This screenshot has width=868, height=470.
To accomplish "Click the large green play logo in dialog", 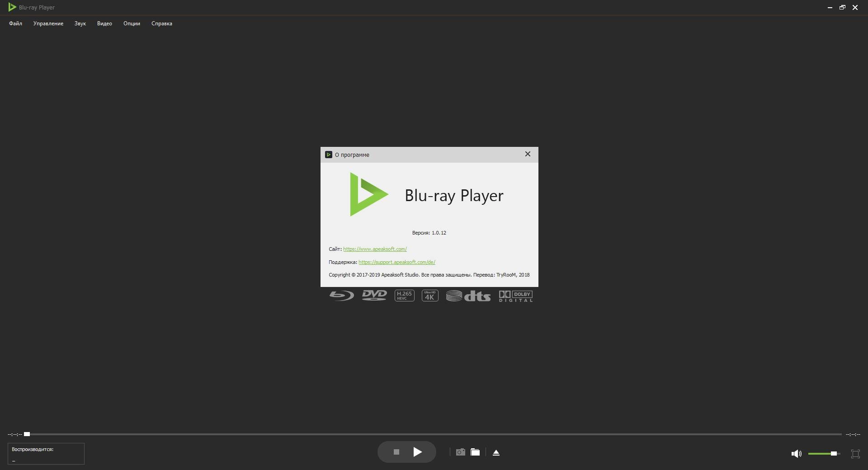I will click(369, 194).
